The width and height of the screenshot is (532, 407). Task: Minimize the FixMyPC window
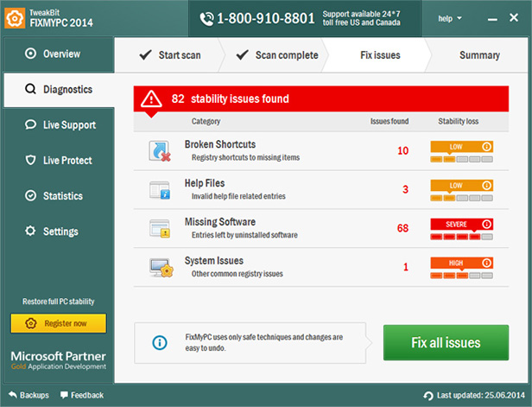(492, 19)
